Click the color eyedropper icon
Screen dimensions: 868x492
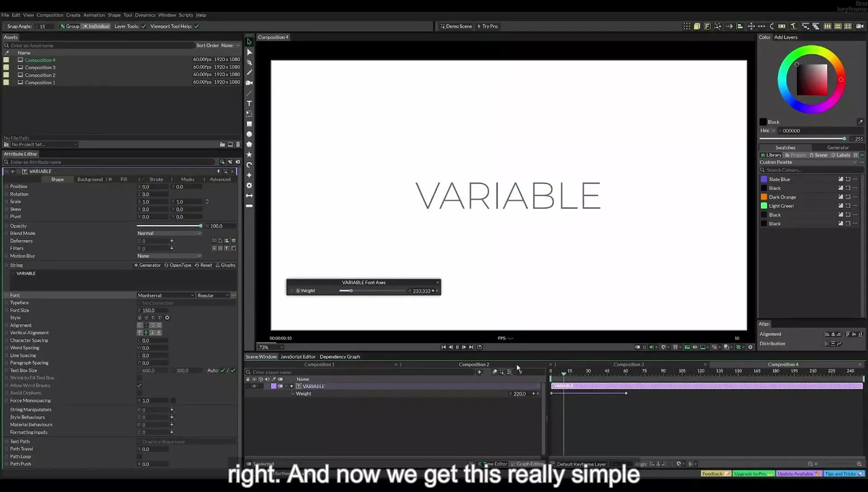coord(860,122)
